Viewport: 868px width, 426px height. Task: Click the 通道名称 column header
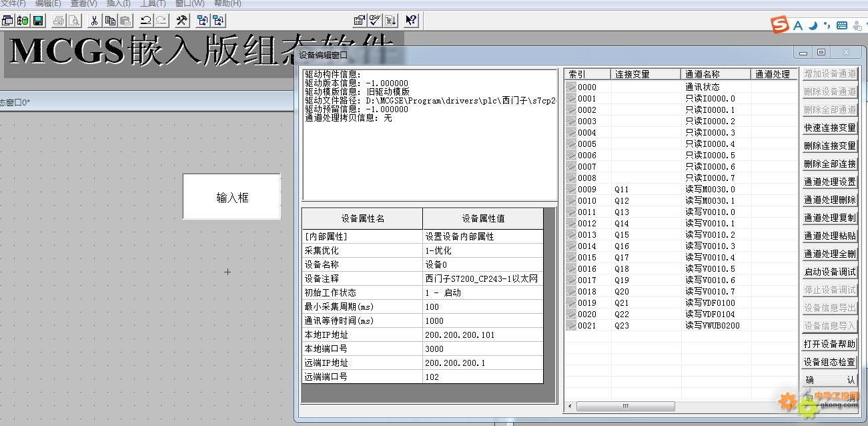tap(716, 74)
